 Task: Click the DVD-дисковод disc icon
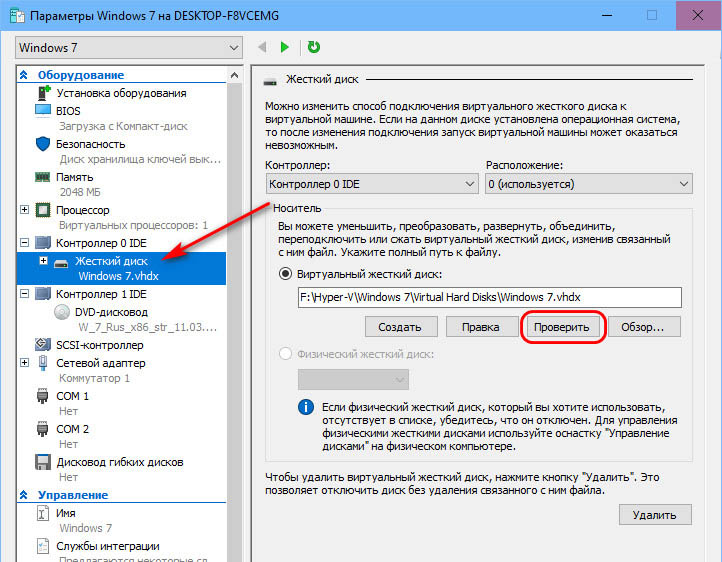click(62, 312)
